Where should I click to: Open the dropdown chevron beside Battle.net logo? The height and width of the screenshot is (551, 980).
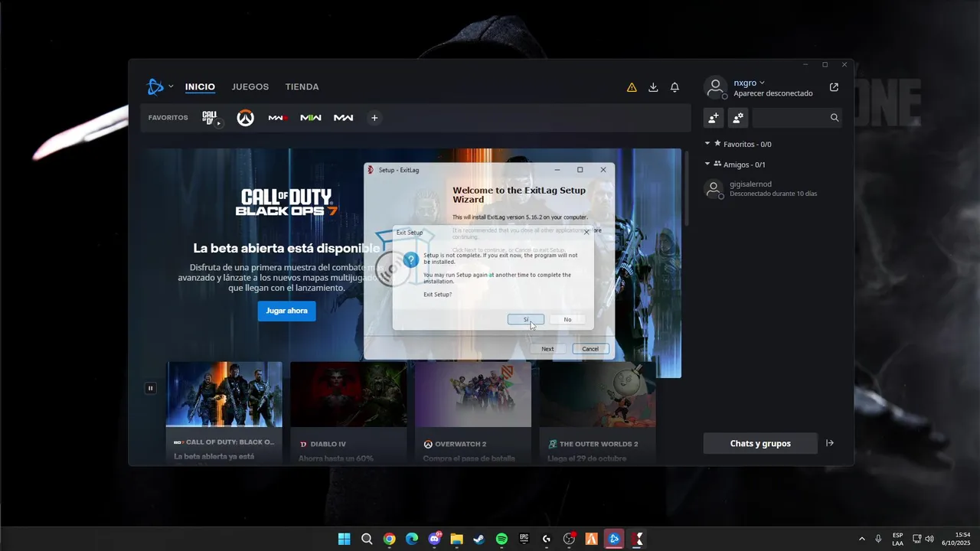tap(171, 86)
